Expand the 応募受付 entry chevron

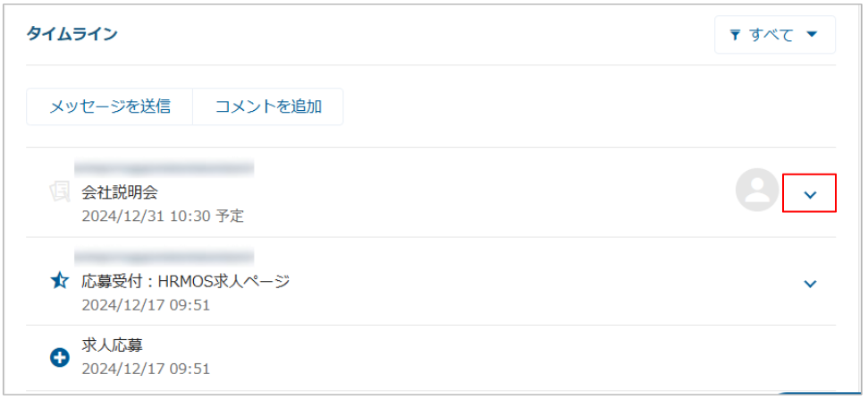810,284
